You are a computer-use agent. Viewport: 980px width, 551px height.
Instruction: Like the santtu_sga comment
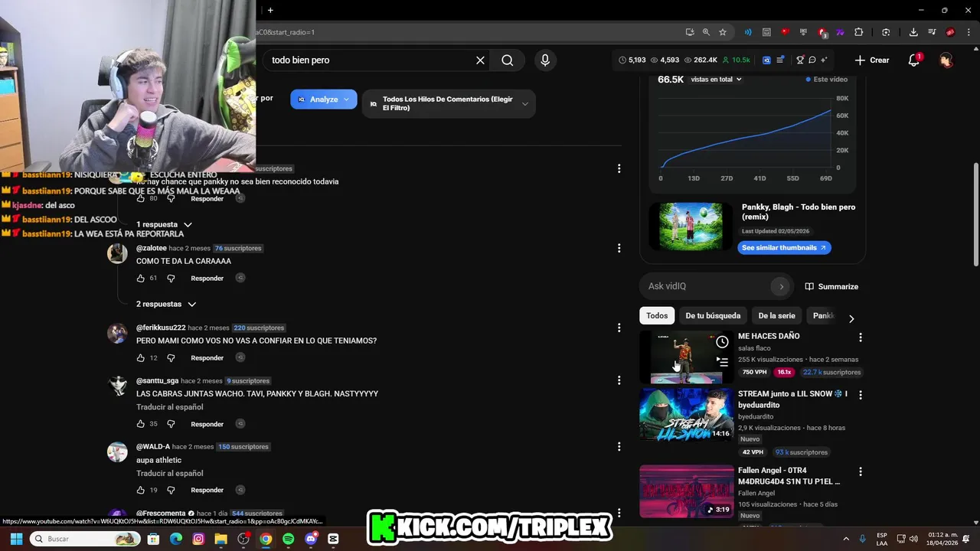141,424
